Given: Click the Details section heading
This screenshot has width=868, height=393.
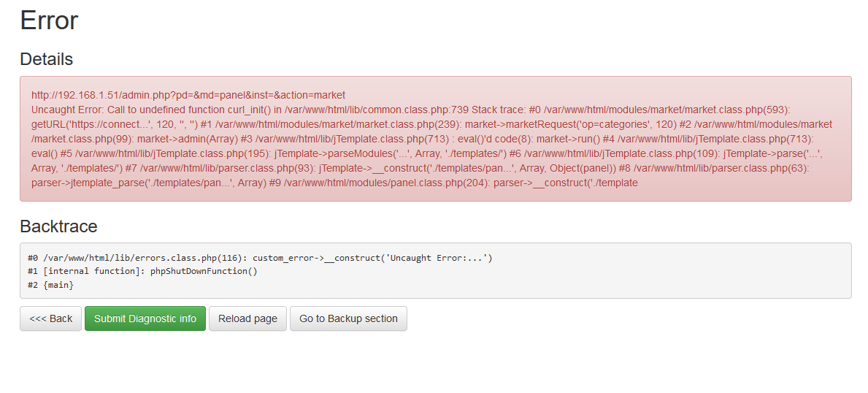Looking at the screenshot, I should (x=46, y=59).
